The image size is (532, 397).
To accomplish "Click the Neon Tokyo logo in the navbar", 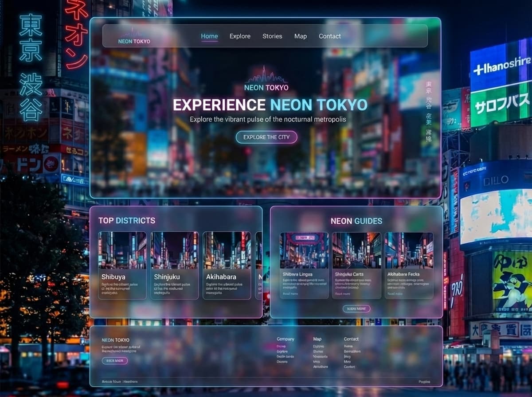I will click(134, 37).
